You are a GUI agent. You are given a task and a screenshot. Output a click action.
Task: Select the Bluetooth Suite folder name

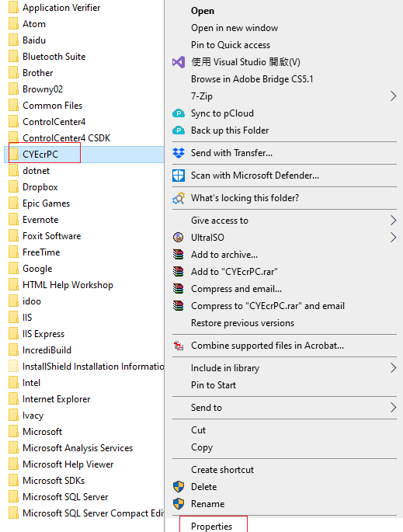pos(54,57)
